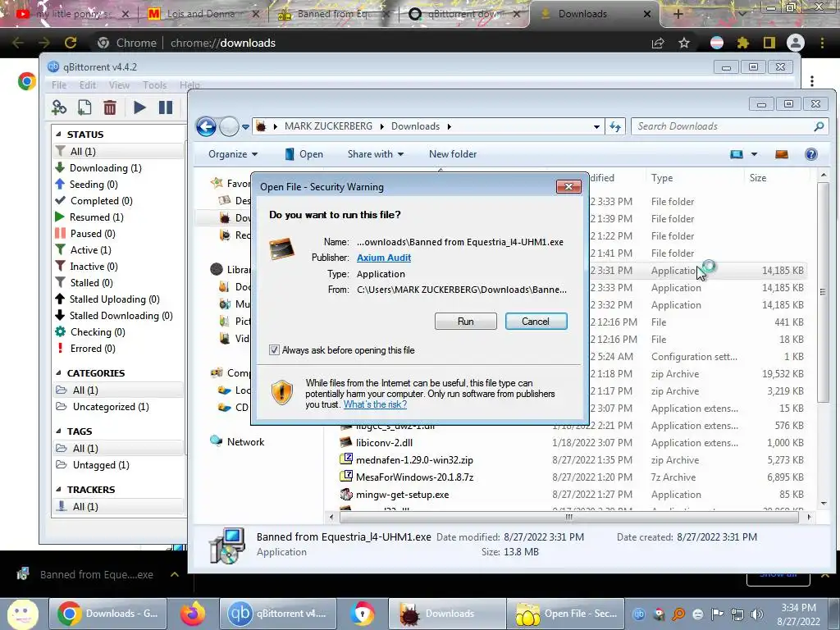840x630 pixels.
Task: Click the Start button on the taskbar
Action: point(22,614)
